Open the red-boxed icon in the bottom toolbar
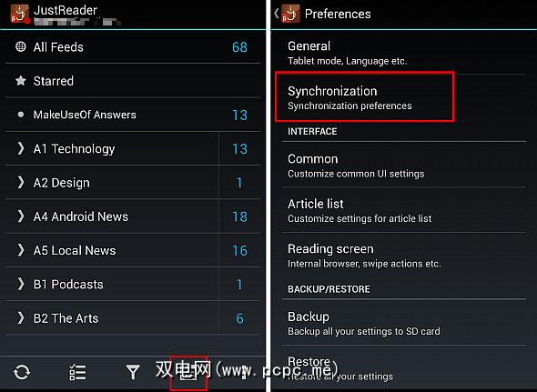This screenshot has width=537, height=392. 188,373
